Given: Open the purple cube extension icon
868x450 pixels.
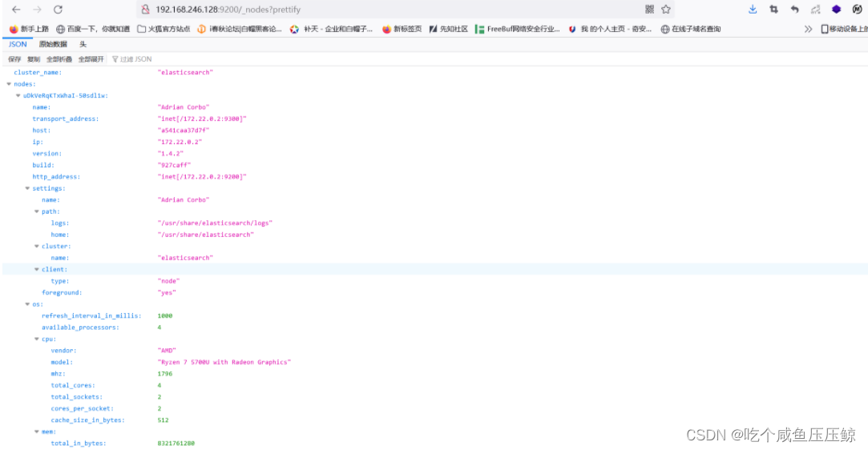Looking at the screenshot, I should pyautogui.click(x=837, y=10).
